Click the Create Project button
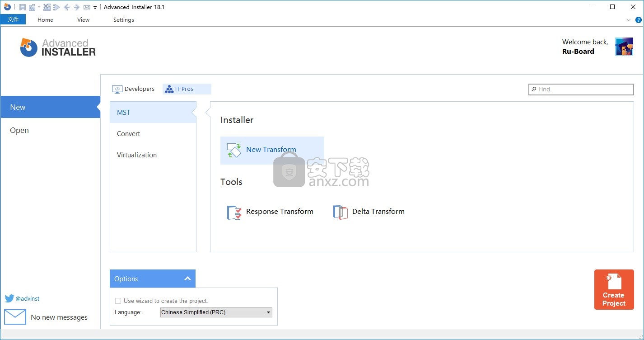The width and height of the screenshot is (644, 340). pos(614,290)
